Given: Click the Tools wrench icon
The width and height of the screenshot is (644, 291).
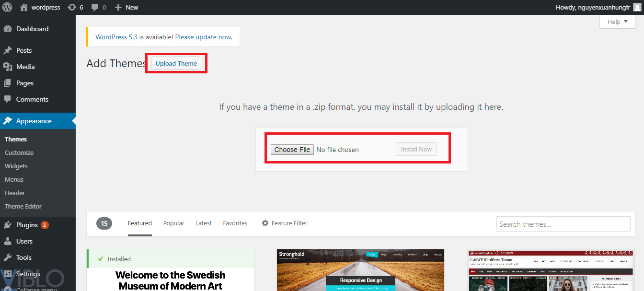Looking at the screenshot, I should [8, 257].
